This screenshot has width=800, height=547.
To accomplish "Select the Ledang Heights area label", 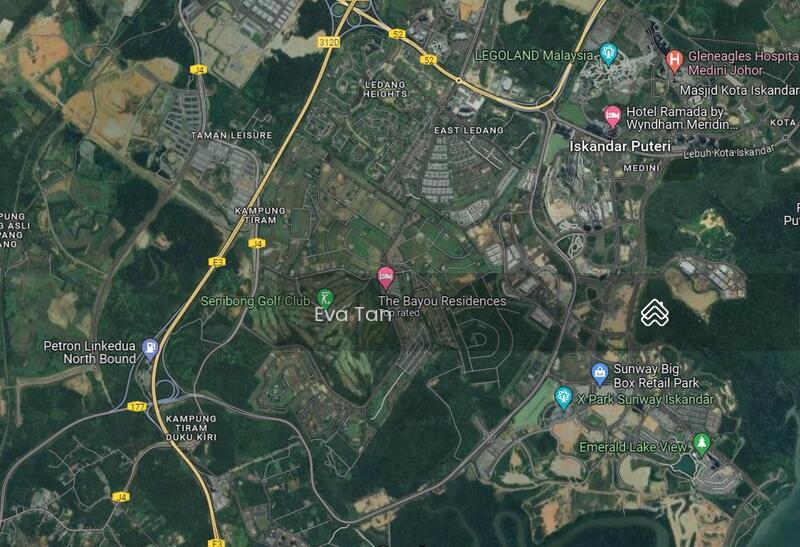I will [385, 89].
